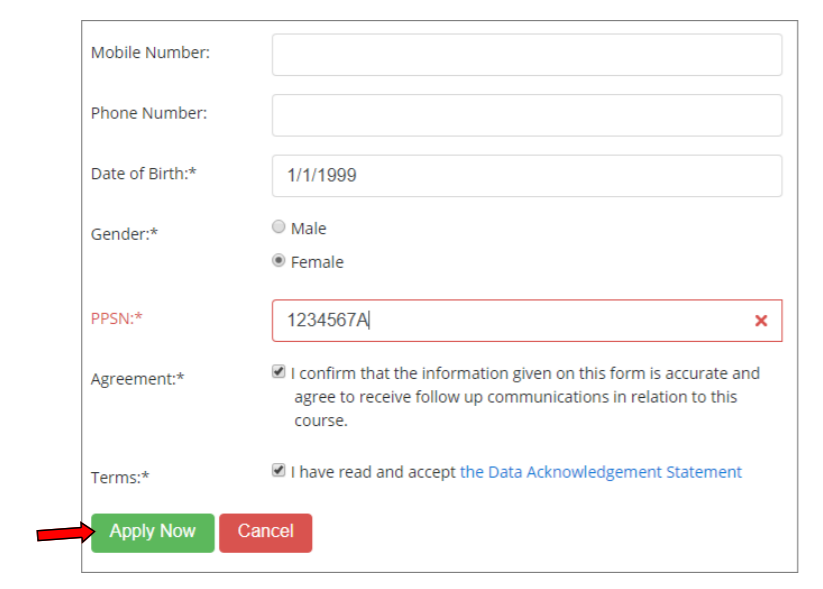The height and width of the screenshot is (589, 823).
Task: Click the 'I have read and accept' text
Action: (x=373, y=472)
